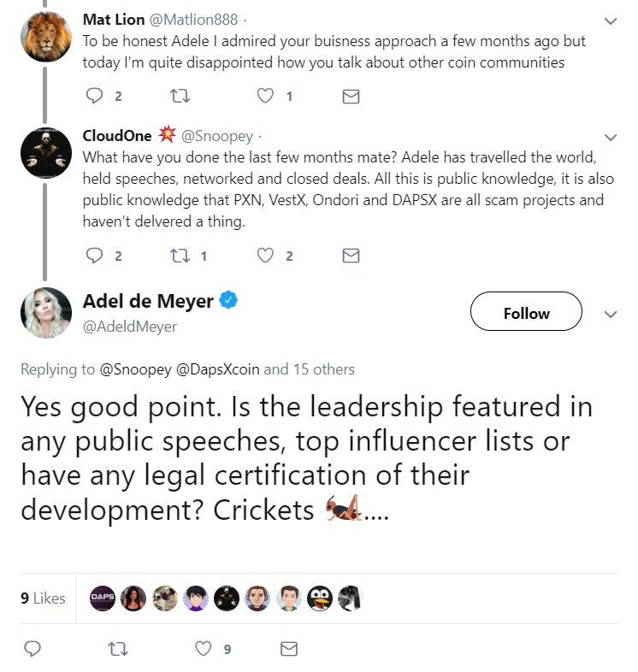638x672 pixels.
Task: Retweet Adel de Meyer's main tweet
Action: coord(118,649)
